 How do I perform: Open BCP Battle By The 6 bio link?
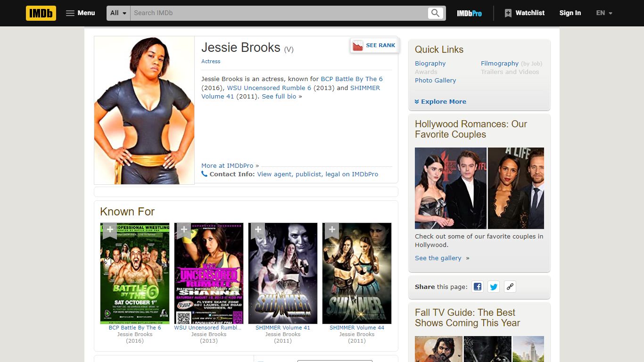click(352, 79)
